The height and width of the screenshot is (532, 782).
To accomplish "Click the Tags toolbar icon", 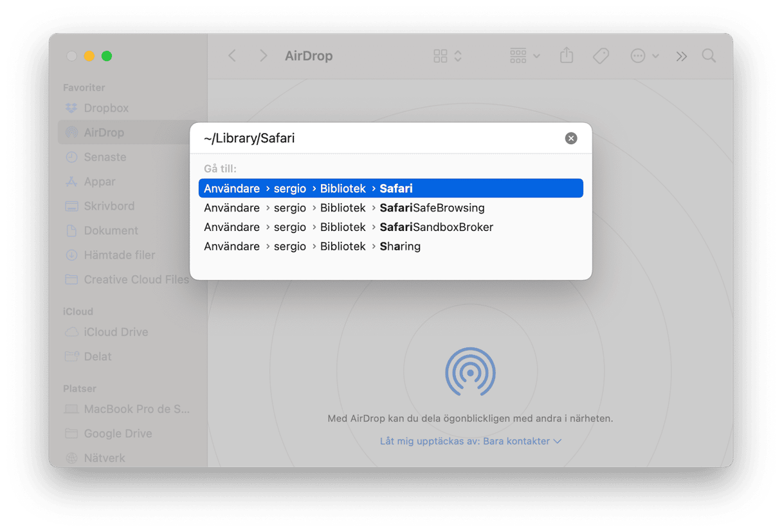I will (x=601, y=56).
